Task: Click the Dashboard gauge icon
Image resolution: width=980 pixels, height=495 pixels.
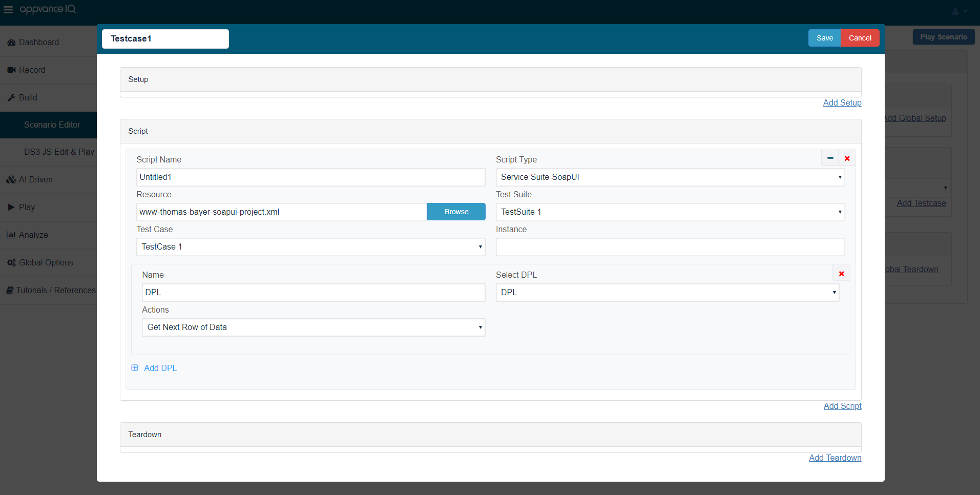Action: click(x=11, y=43)
